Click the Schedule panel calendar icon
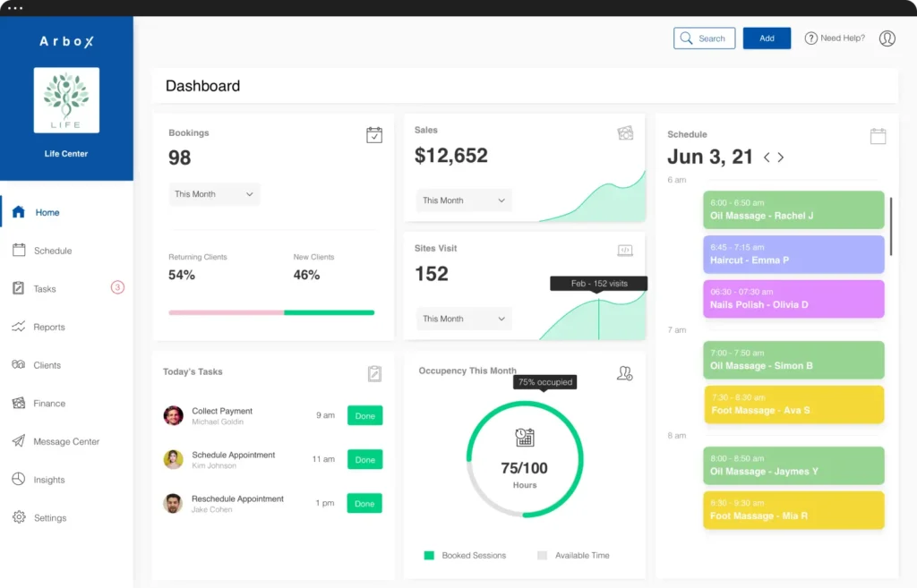Image resolution: width=917 pixels, height=588 pixels. coord(878,136)
